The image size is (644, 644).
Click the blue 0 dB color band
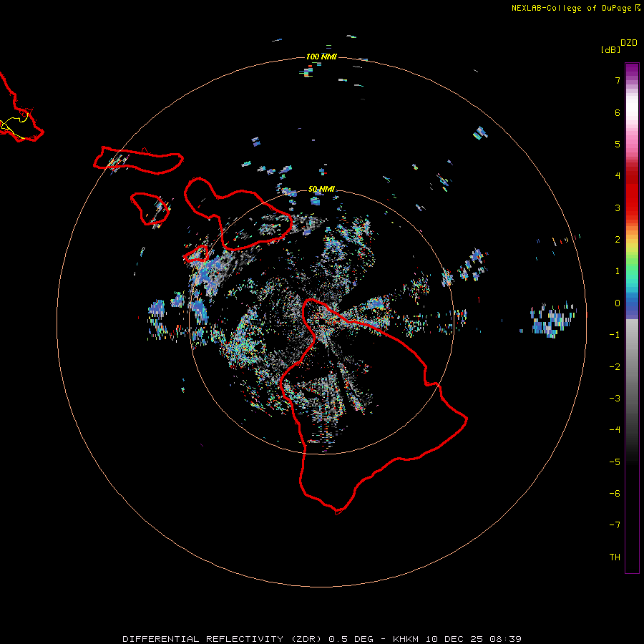tap(632, 304)
